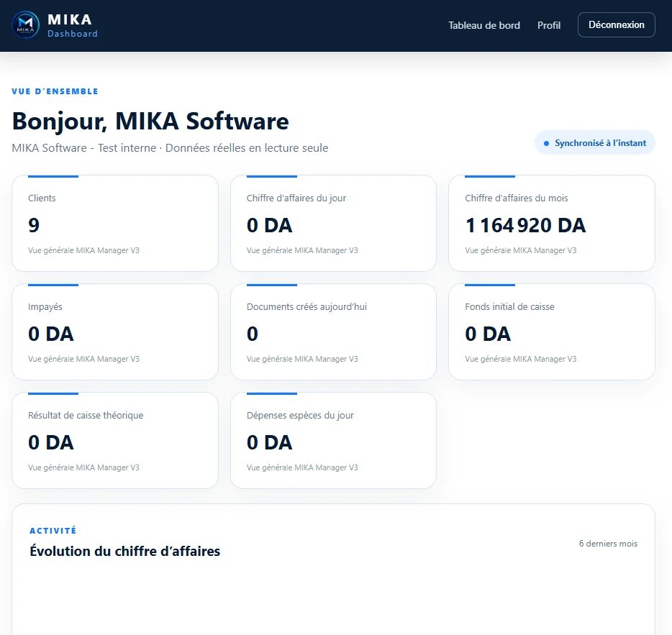Click the Documents créés aujourd'hui label

(307, 307)
